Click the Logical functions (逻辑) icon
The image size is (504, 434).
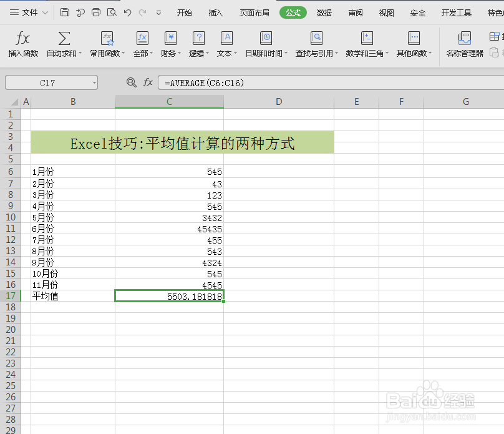(x=198, y=42)
